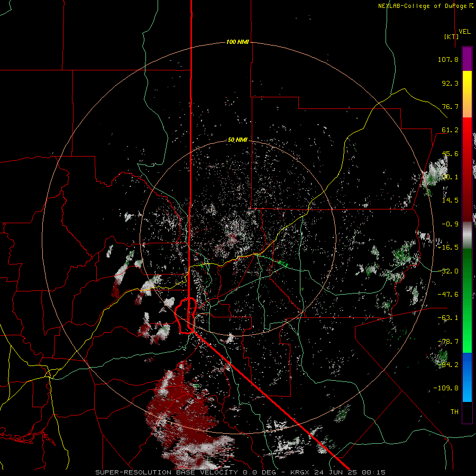Pick the green segment of velocity scale
The width and height of the screenshot is (476, 476).
[467, 300]
